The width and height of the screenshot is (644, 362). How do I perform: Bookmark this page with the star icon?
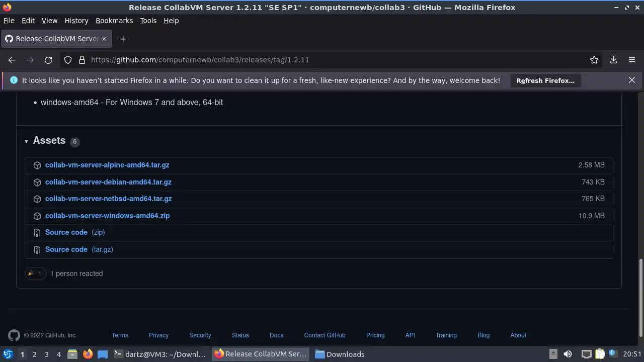click(x=594, y=60)
